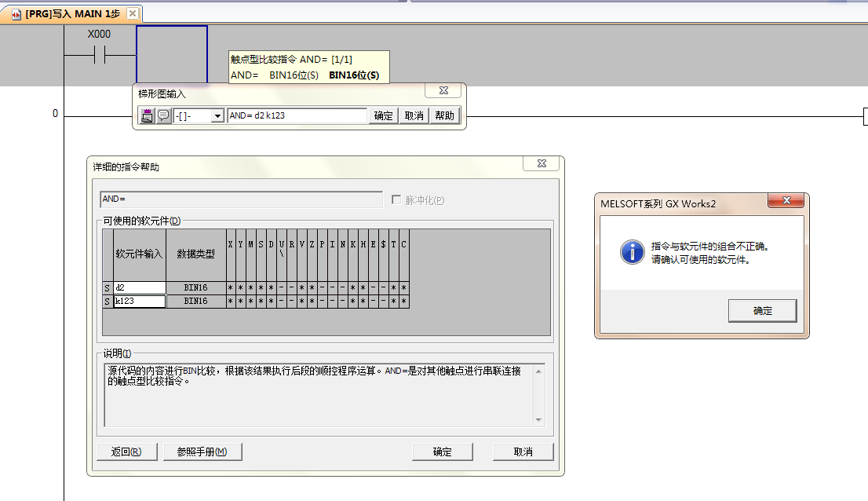Screen dimensions: 868x501
Task: Close the 详细的指令帮助 window with X
Action: (x=542, y=164)
